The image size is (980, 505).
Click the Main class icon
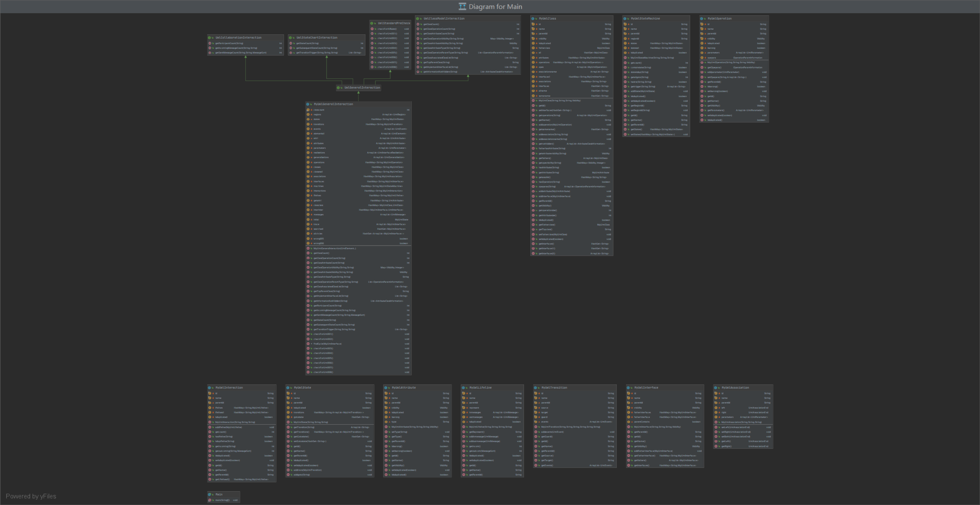pos(209,494)
